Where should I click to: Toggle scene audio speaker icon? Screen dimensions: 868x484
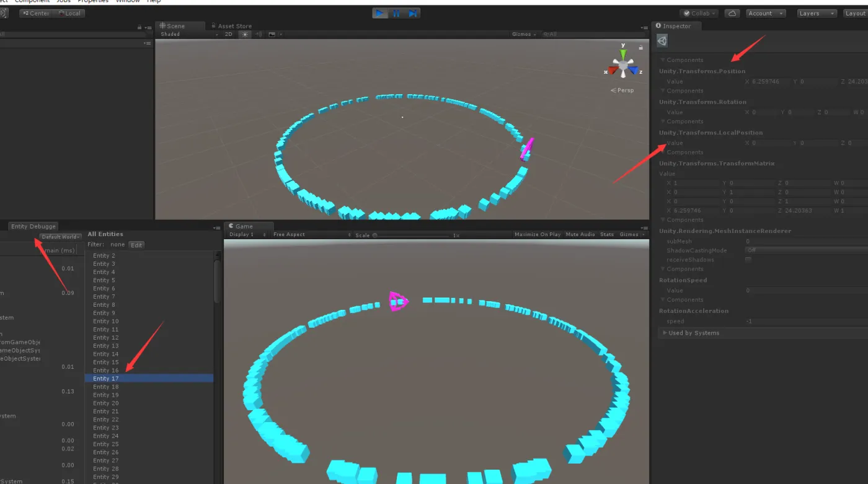[x=259, y=34]
